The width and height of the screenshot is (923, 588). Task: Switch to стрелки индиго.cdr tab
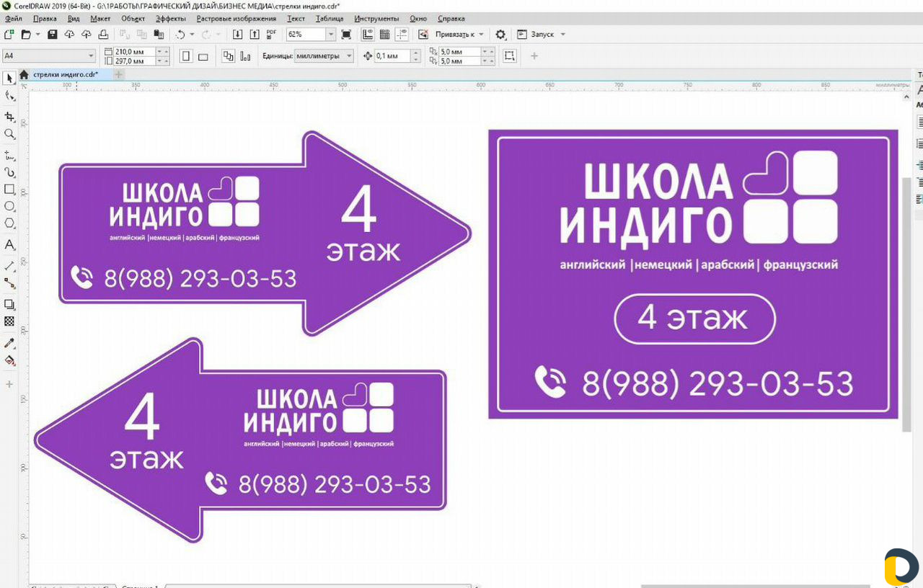pos(66,74)
